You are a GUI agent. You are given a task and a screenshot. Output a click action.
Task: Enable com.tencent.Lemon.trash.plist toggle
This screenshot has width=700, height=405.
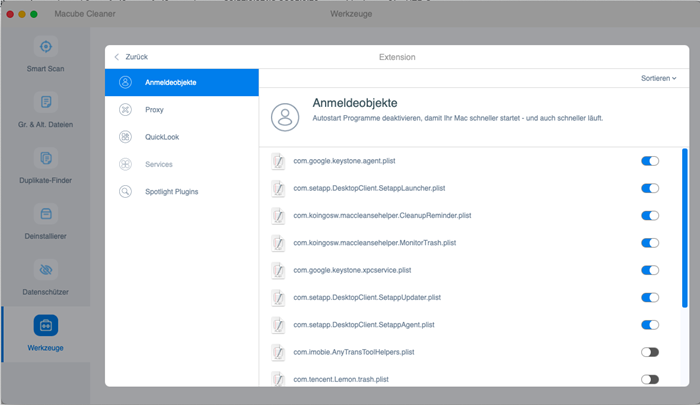click(x=650, y=379)
